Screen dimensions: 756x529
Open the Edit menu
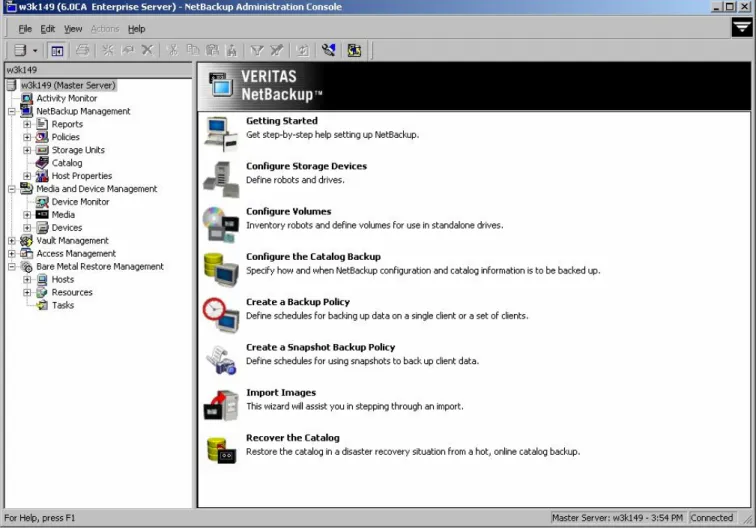[x=47, y=29]
